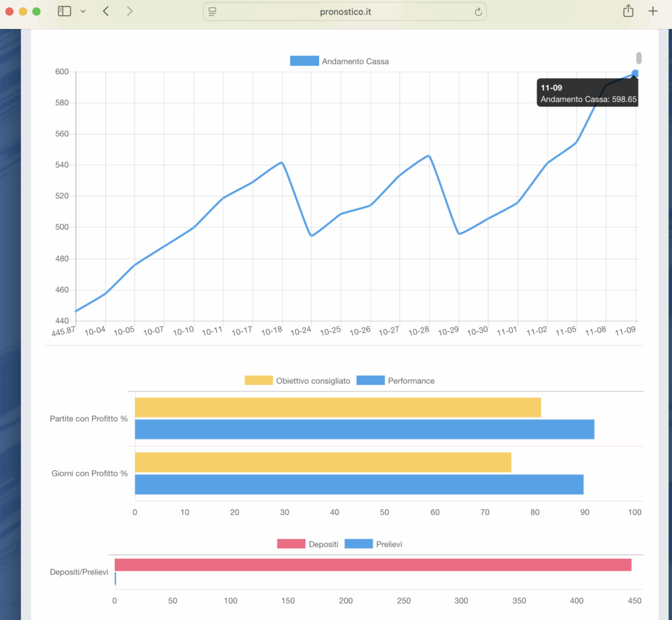Click the pronostico.it address field

(x=345, y=11)
